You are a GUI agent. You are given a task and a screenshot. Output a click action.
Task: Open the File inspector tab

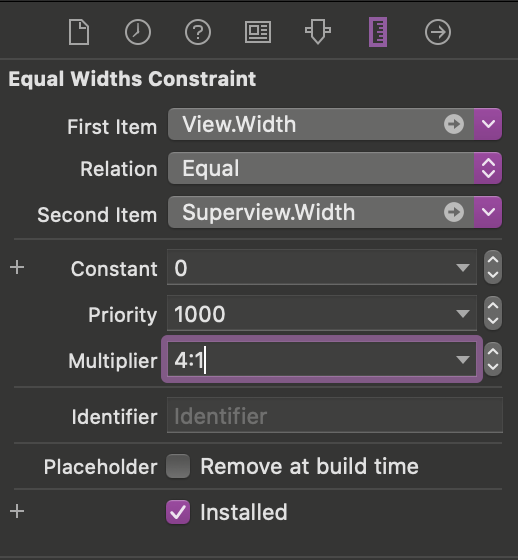(x=79, y=32)
